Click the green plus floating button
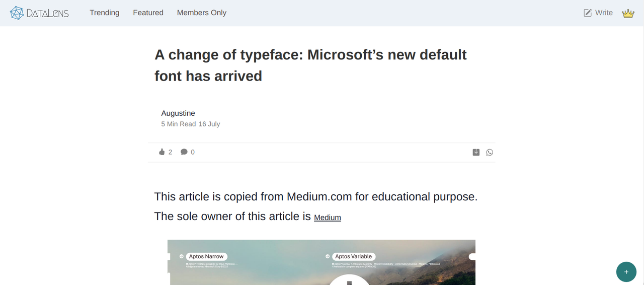Viewport: 644px width, 285px height. [x=626, y=272]
